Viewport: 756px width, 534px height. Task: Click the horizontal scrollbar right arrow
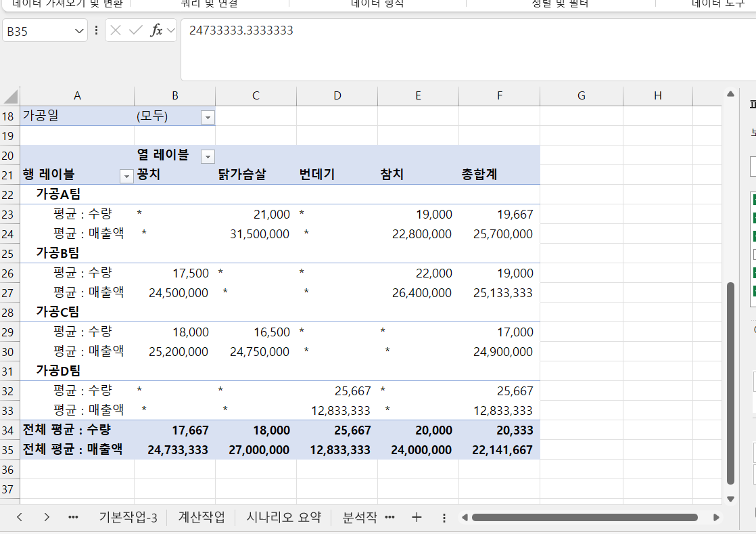[716, 518]
